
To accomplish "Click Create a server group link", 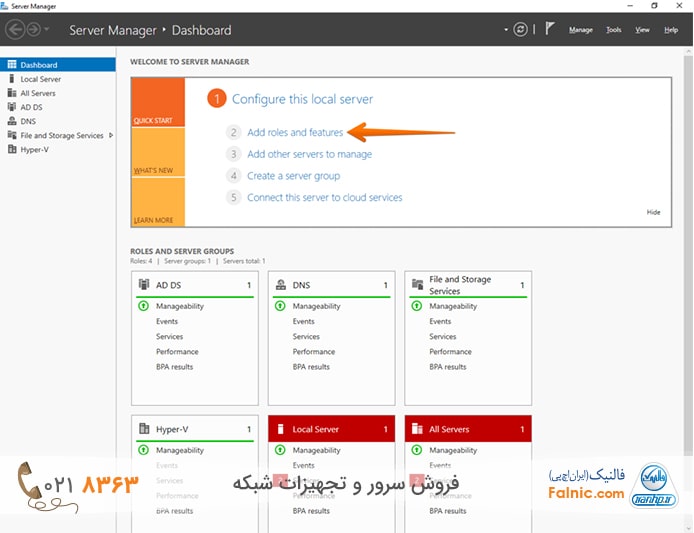I will pyautogui.click(x=293, y=176).
